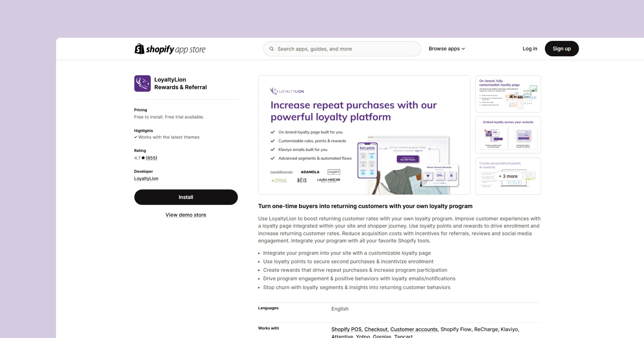Open the Customer accounts link
The width and height of the screenshot is (644, 338).
[x=414, y=329]
